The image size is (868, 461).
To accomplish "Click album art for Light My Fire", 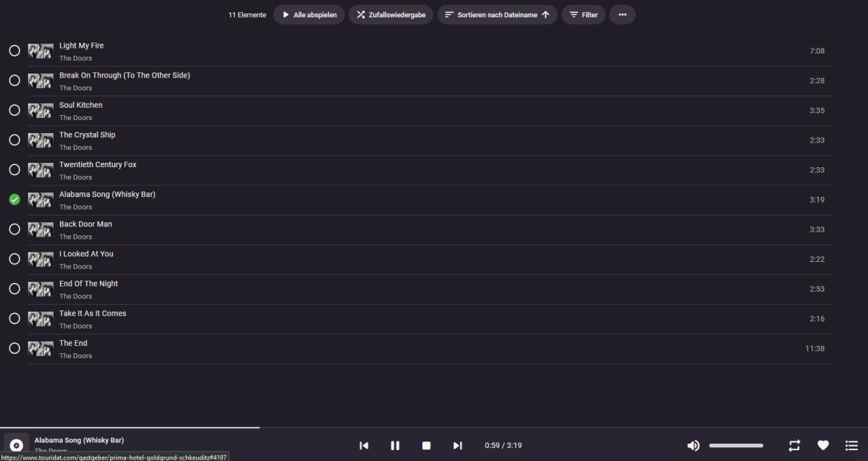I will tap(41, 51).
